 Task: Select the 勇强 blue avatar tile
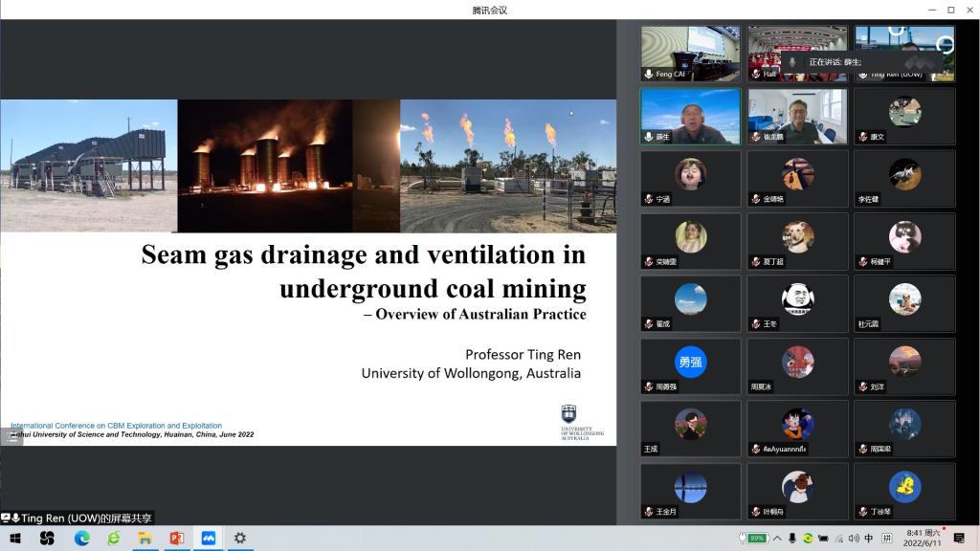click(690, 363)
